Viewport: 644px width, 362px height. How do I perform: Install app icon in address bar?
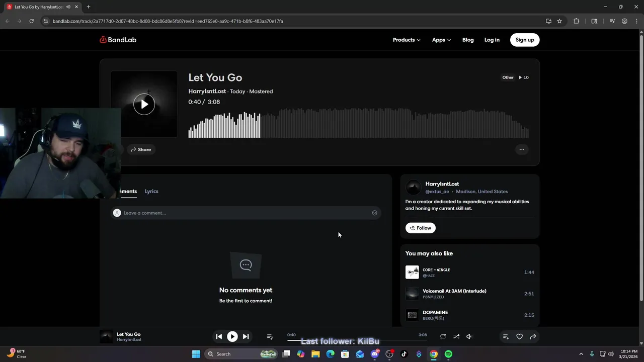[548, 21]
